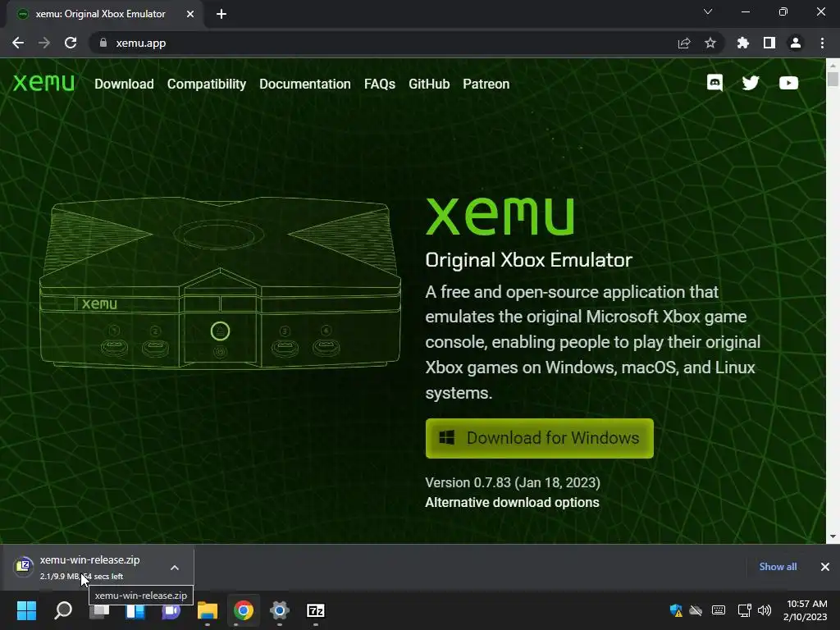Switch to Chrome on the taskbar
Image resolution: width=840 pixels, height=630 pixels.
[243, 610]
